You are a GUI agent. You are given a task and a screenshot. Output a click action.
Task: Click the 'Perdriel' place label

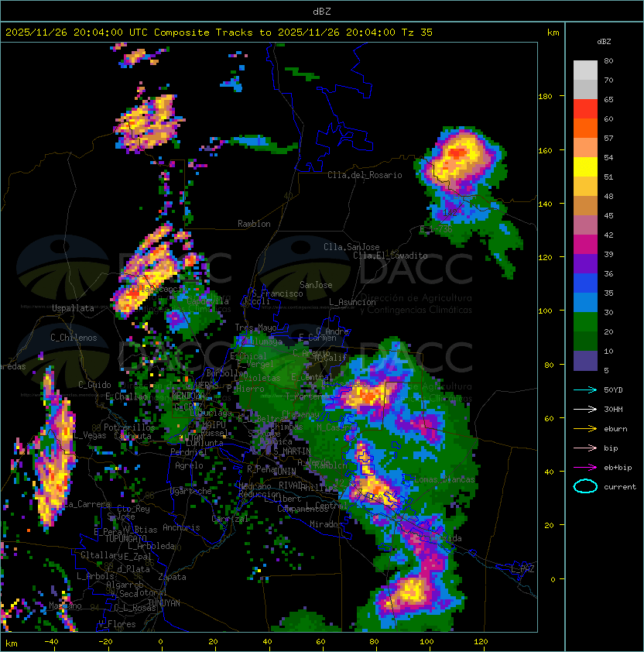pyautogui.click(x=189, y=451)
